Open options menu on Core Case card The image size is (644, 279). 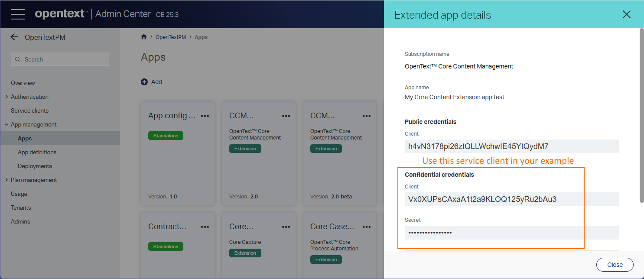(367, 227)
